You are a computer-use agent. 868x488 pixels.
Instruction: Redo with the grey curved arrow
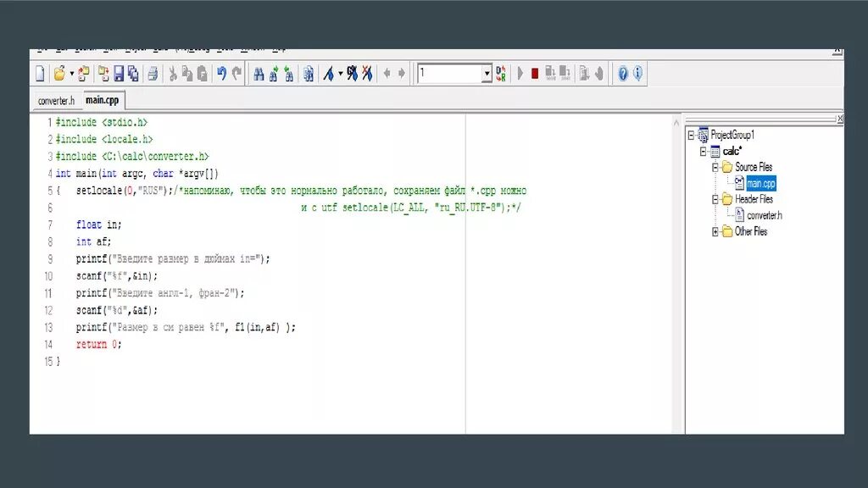[x=237, y=74]
